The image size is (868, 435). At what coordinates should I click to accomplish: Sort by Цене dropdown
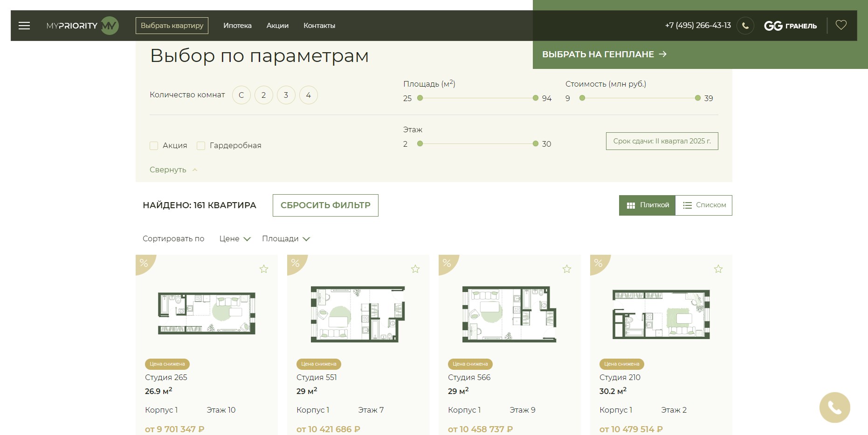[235, 239]
